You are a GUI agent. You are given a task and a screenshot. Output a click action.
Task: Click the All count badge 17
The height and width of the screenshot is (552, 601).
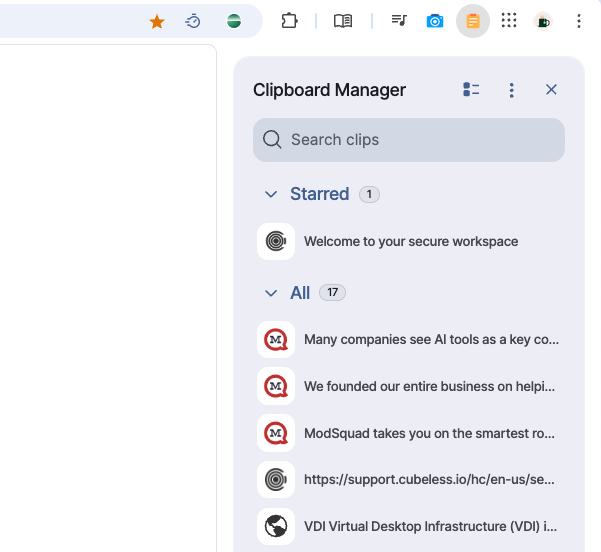pos(332,293)
